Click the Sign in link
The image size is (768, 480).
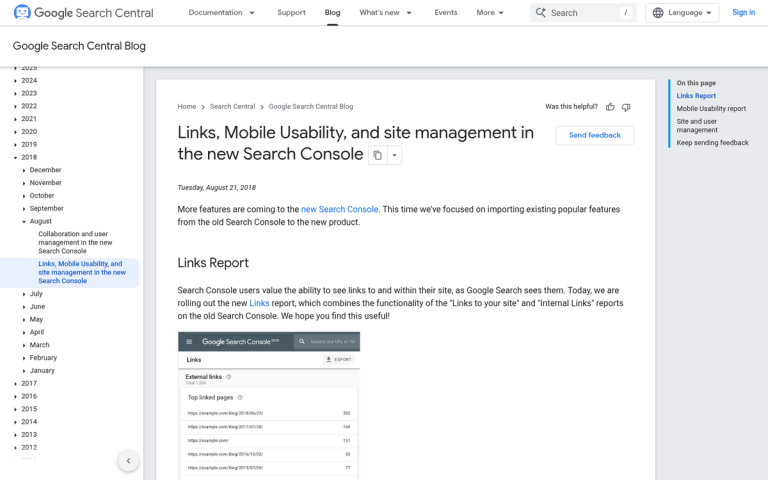(x=744, y=13)
